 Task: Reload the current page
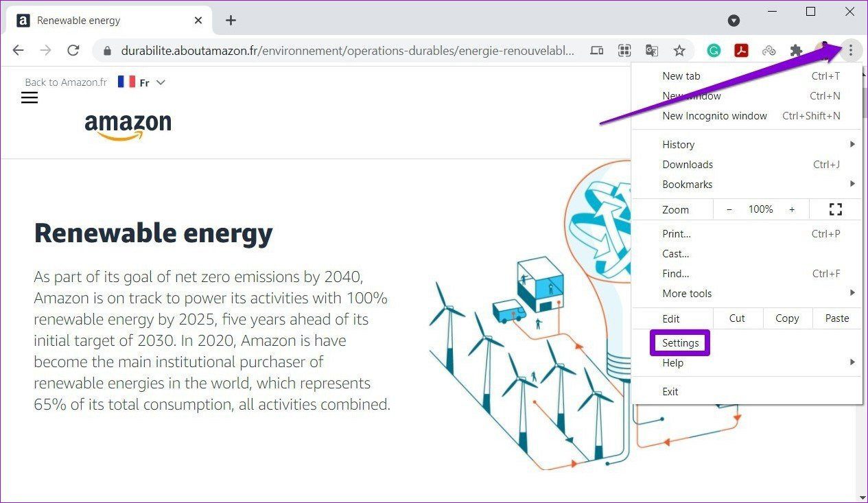(x=73, y=50)
